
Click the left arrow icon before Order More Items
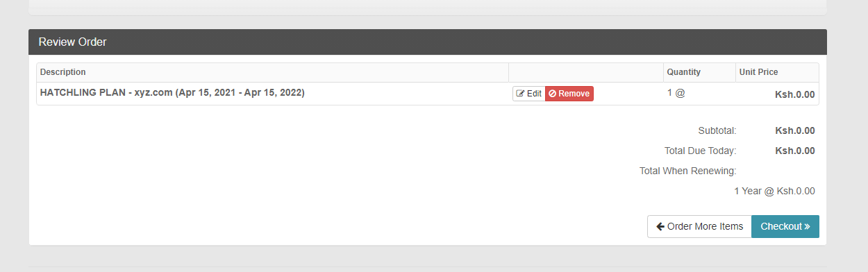(660, 227)
